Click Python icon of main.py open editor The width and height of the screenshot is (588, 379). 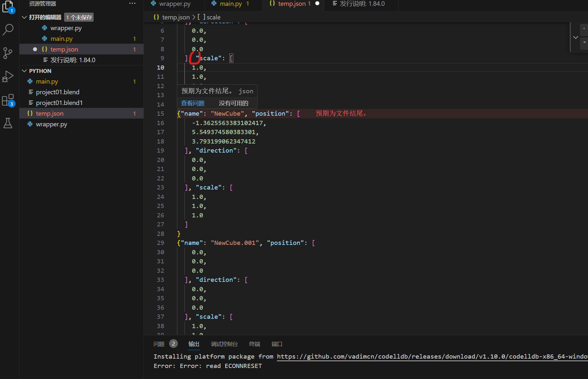pos(44,39)
